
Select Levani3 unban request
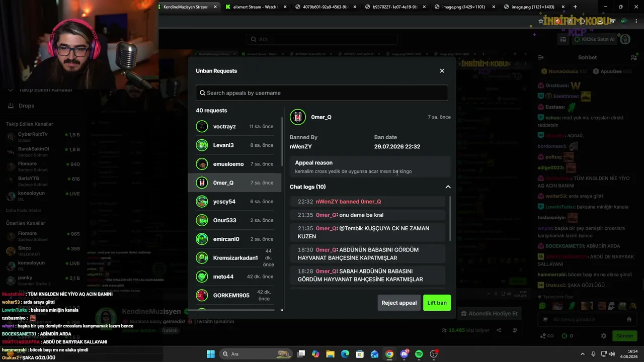[x=234, y=145]
